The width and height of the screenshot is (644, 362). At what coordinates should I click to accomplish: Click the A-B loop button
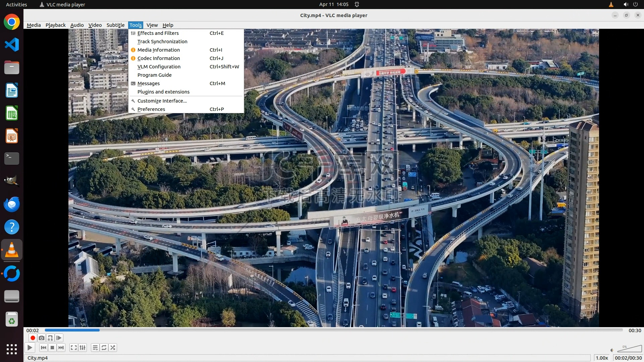click(x=50, y=338)
